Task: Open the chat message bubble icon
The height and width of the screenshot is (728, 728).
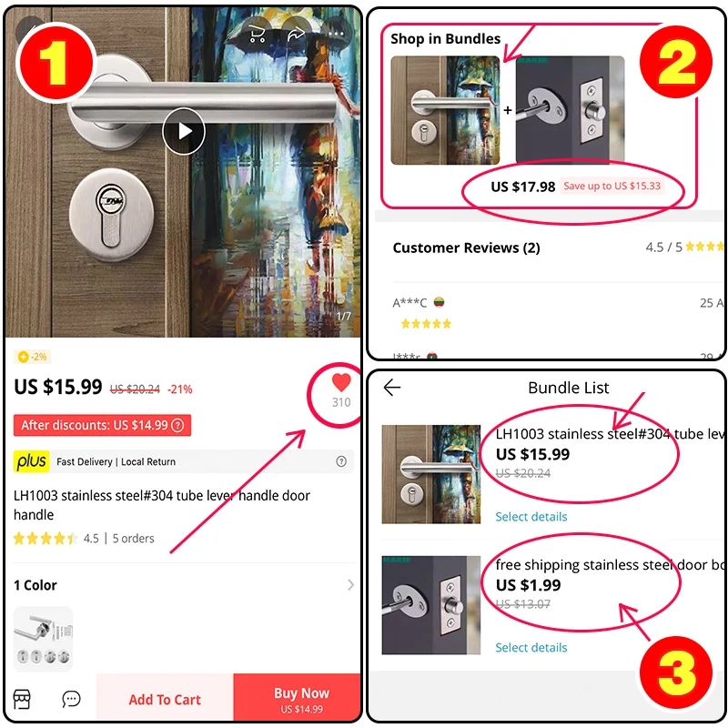Action: click(71, 699)
